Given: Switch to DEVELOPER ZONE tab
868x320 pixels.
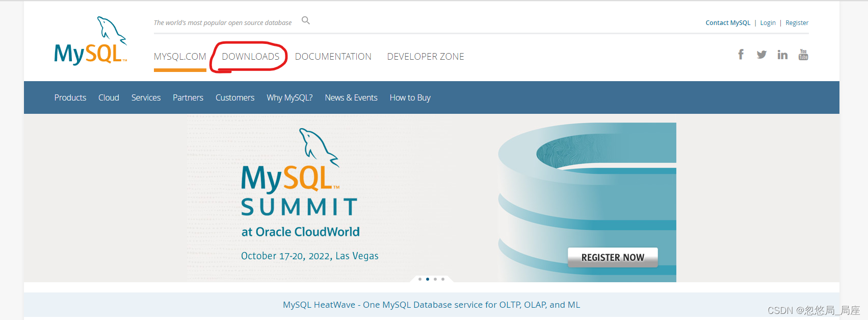Looking at the screenshot, I should click(x=426, y=57).
